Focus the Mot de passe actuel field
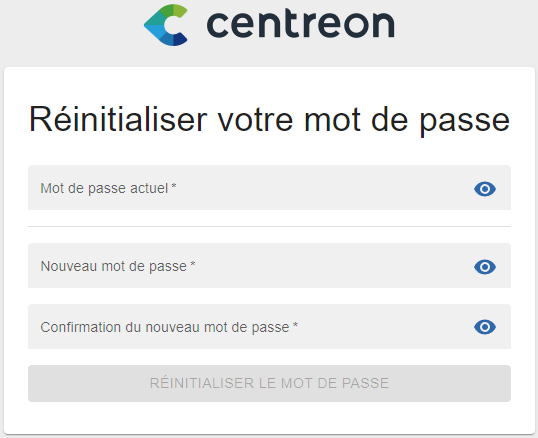Viewport: 538px width, 438px height. pyautogui.click(x=269, y=188)
